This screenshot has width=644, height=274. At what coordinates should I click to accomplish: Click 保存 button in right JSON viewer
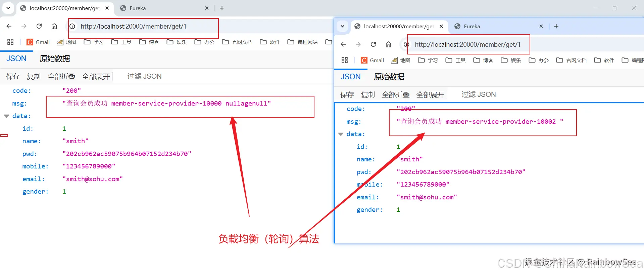click(347, 95)
